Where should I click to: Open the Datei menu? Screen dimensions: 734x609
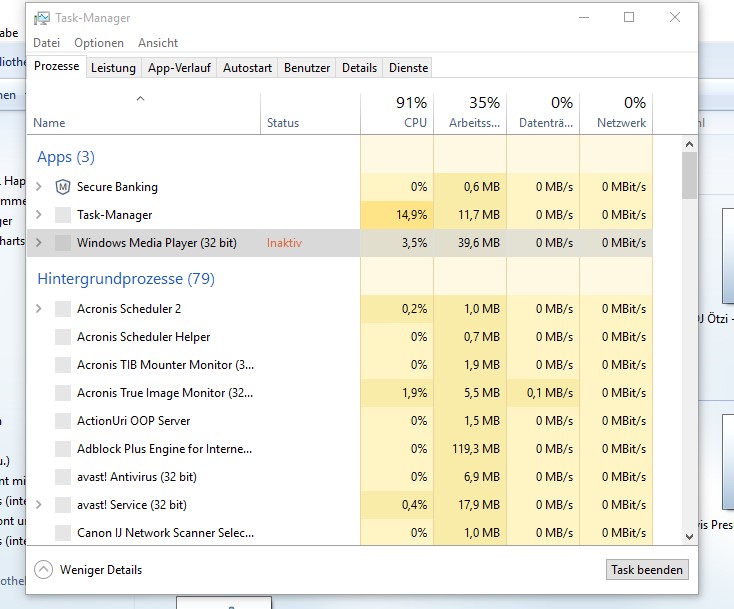point(46,43)
